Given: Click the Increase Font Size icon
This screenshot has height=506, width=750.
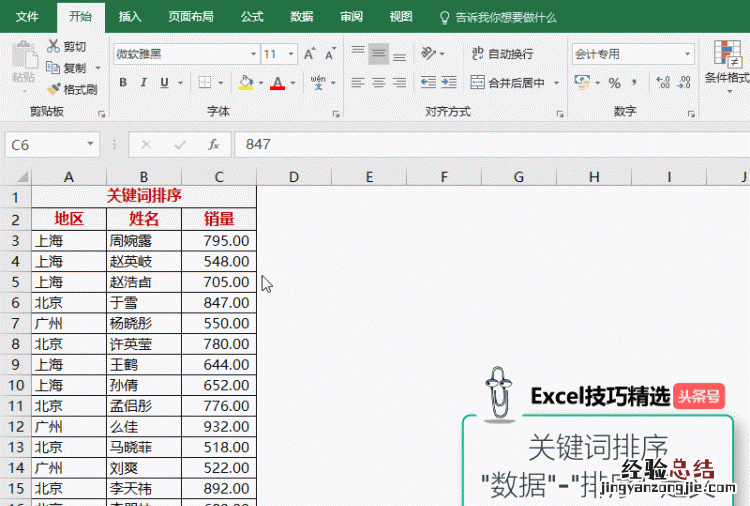Looking at the screenshot, I should click(309, 54).
